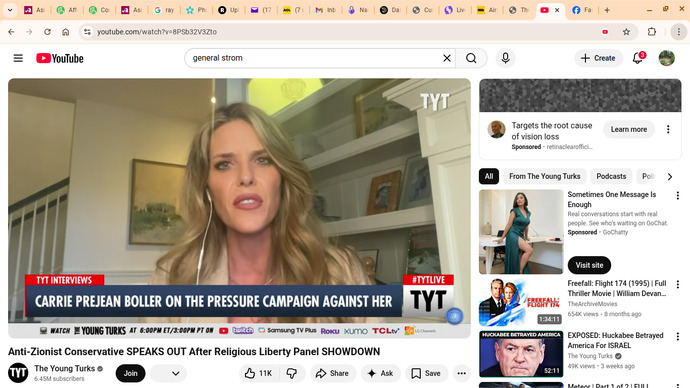Bookmark this page with star
The height and width of the screenshot is (388, 690).
(x=626, y=32)
